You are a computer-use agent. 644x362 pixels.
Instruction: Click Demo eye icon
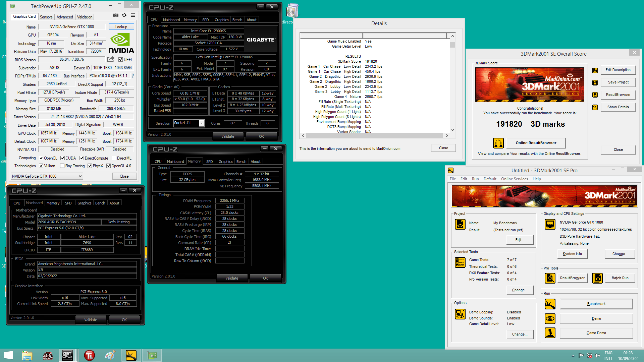click(x=550, y=318)
